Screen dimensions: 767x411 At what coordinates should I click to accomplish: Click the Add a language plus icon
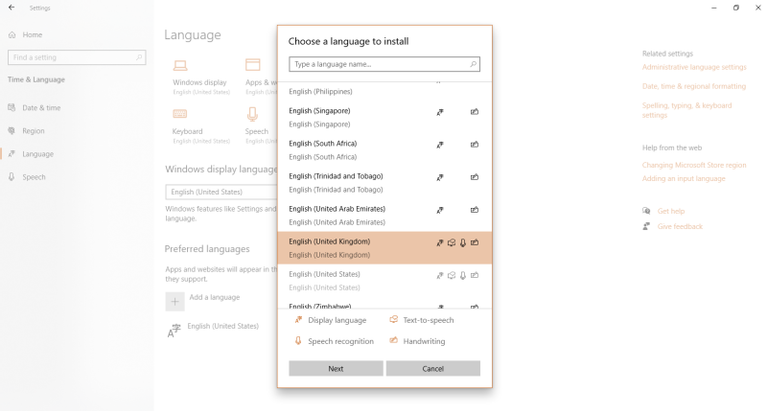pos(174,300)
